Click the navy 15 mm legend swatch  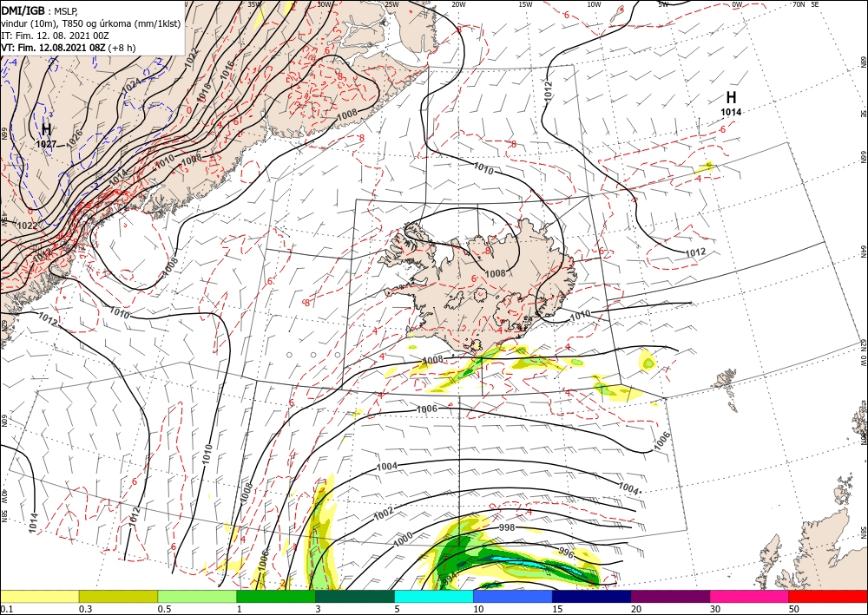click(592, 596)
